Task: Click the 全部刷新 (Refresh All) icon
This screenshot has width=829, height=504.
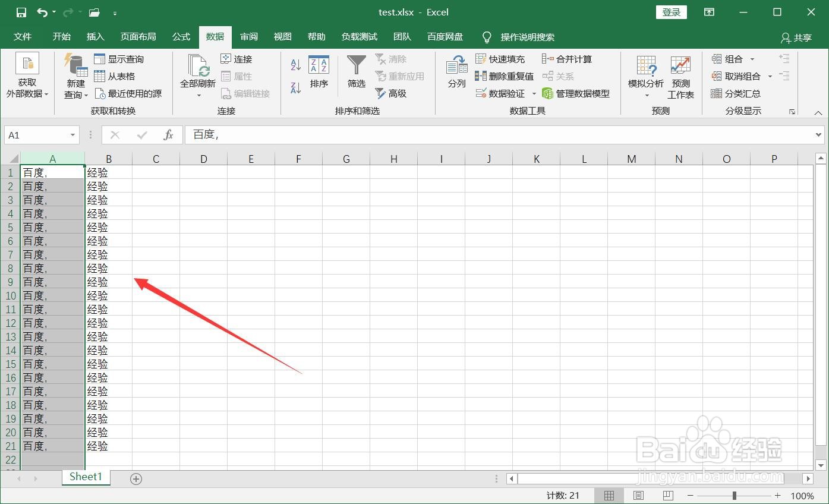Action: [x=197, y=73]
